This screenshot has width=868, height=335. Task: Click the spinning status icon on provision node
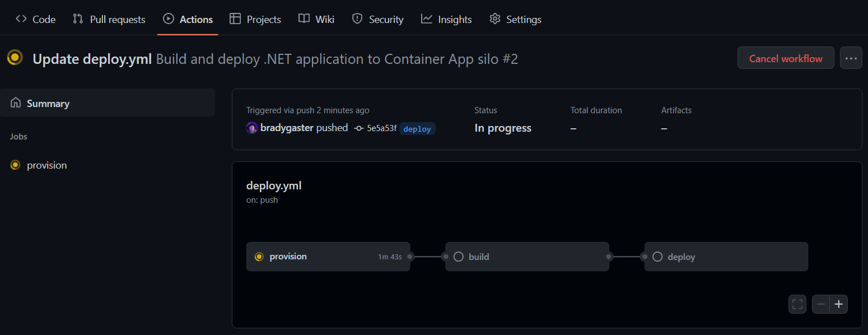coord(259,257)
